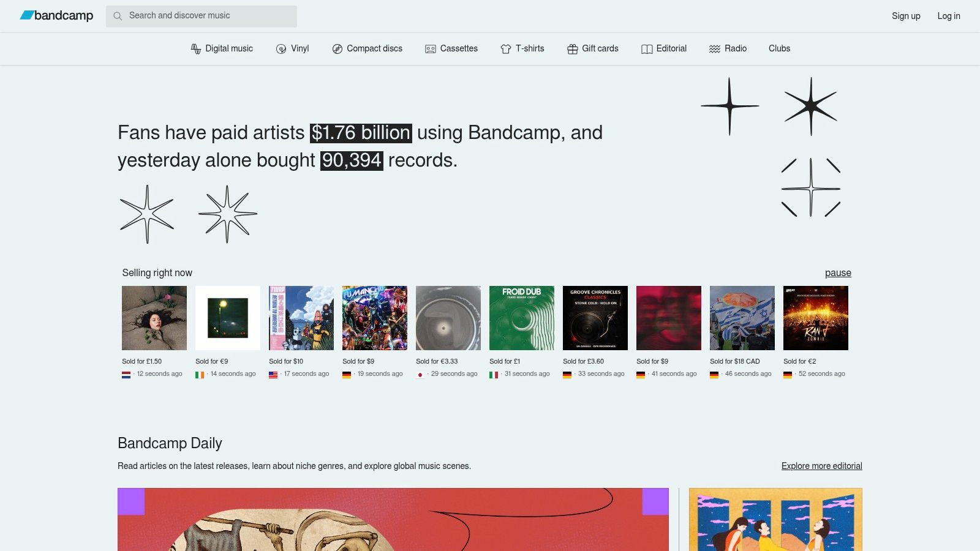Open album sold for $18 CAD
The width and height of the screenshot is (980, 551).
click(742, 318)
